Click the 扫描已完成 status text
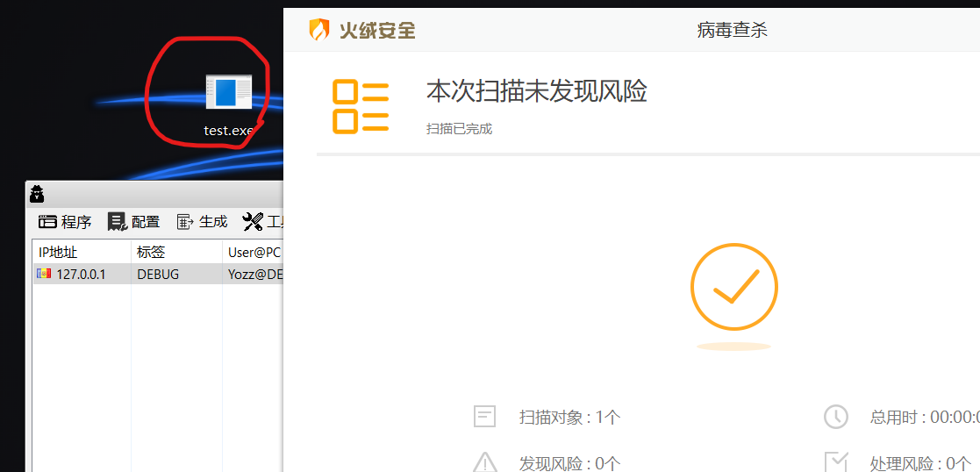Screen dimensions: 980x472 (460, 130)
